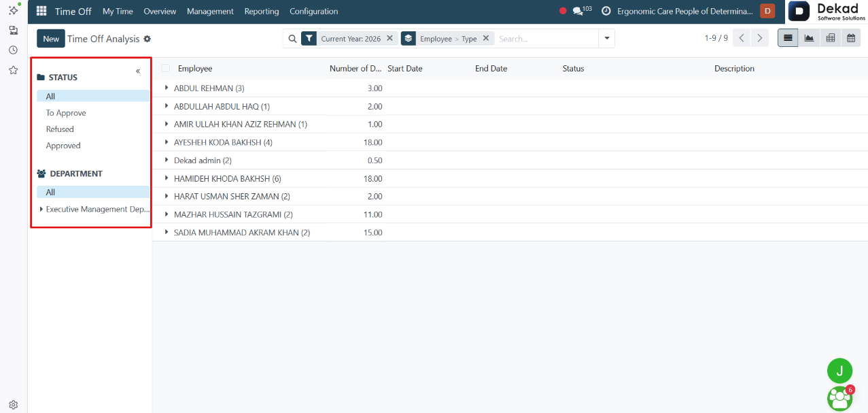Screen dimensions: 868x413
Task: Open the history clock icon in the left rail
Action: (x=13, y=50)
